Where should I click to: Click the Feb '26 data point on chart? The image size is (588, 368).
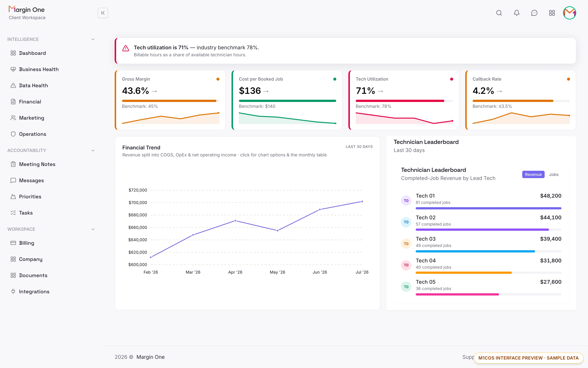coord(151,257)
